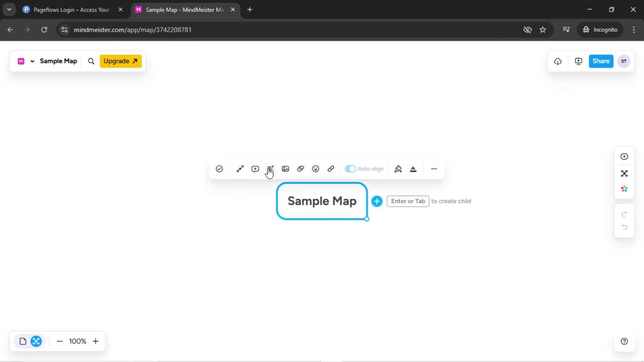Click the third-party cookies eye icon

click(x=528, y=30)
